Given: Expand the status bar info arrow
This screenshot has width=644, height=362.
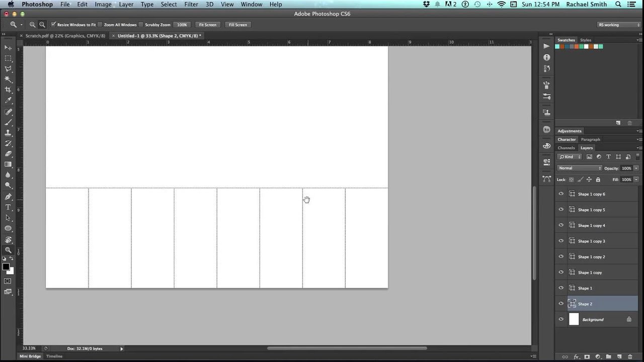Looking at the screenshot, I should [x=121, y=348].
